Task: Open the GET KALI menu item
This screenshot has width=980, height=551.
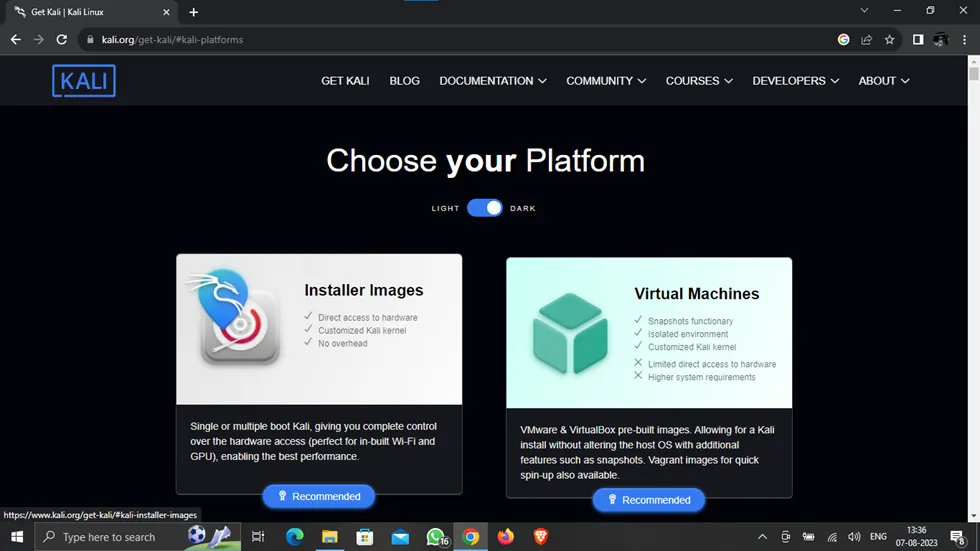Action: [345, 81]
